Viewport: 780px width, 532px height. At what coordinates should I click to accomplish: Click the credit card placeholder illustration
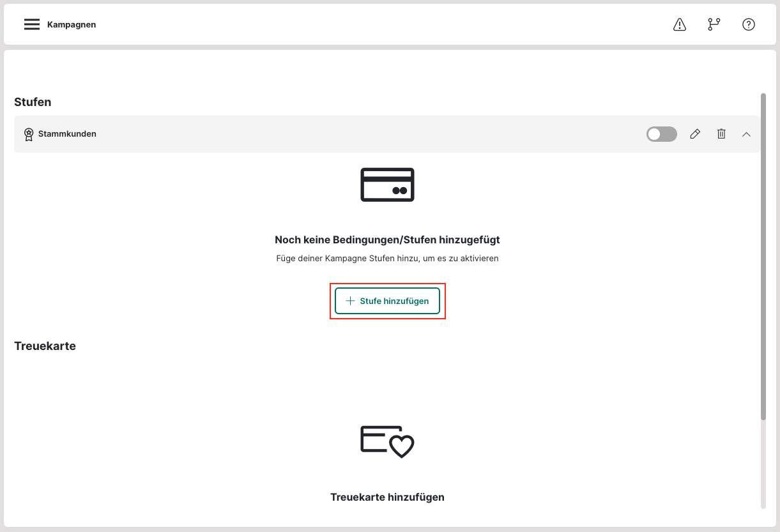387,185
